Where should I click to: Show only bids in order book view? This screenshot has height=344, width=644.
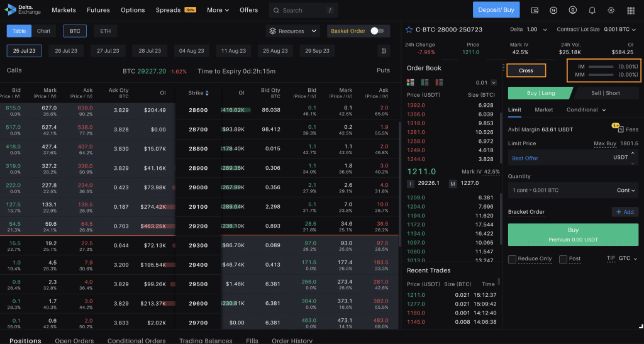[x=425, y=82]
